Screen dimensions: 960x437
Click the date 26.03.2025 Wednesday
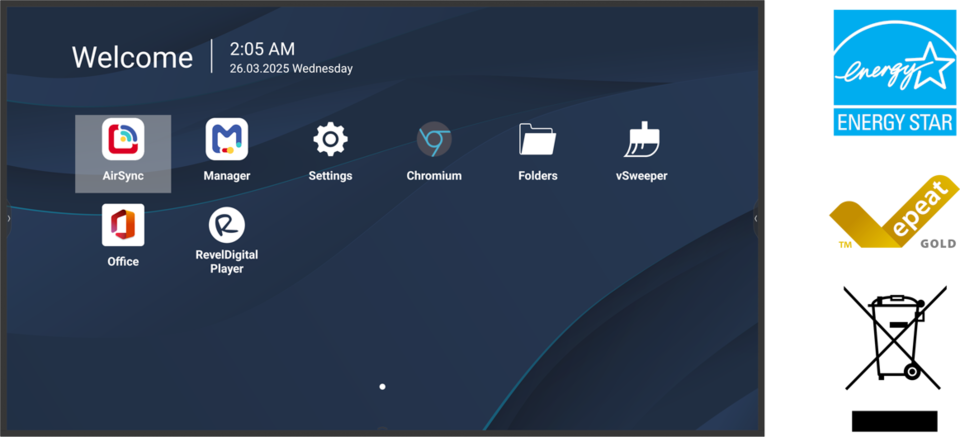(x=291, y=69)
